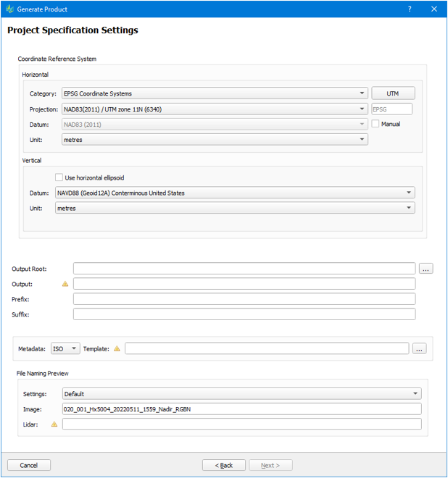The width and height of the screenshot is (448, 478).
Task: Click the Template warning triangle icon
Action: coord(117,348)
